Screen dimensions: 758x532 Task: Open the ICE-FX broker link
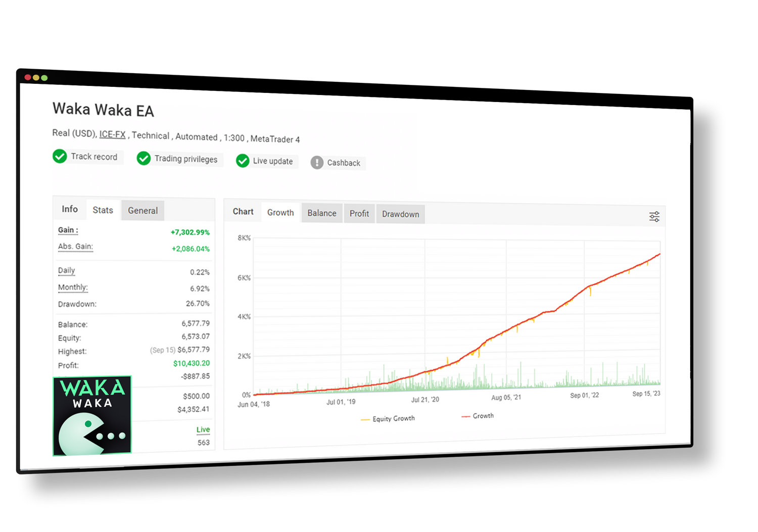[x=112, y=134]
